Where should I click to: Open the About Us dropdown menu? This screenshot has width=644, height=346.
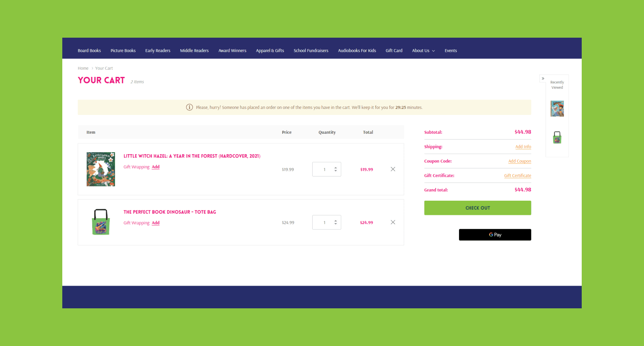423,51
